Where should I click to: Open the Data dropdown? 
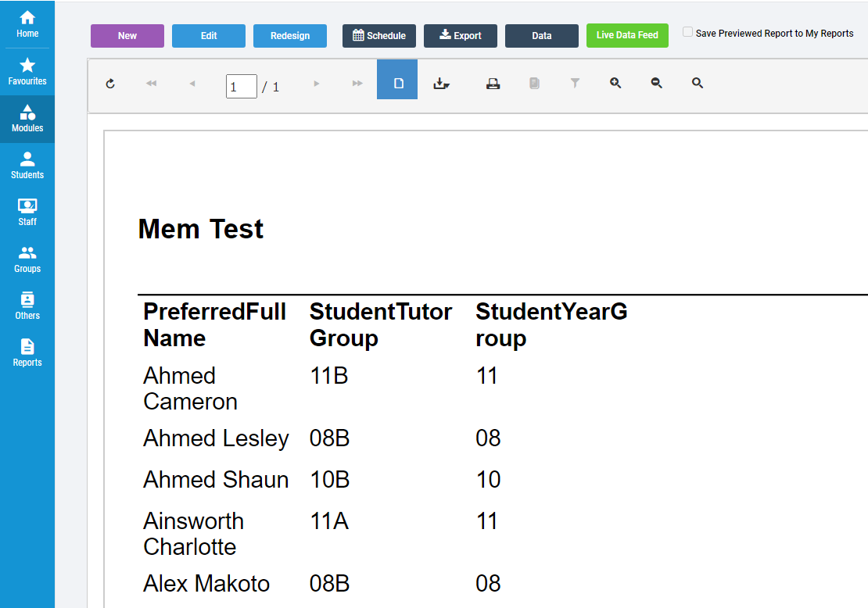(541, 35)
